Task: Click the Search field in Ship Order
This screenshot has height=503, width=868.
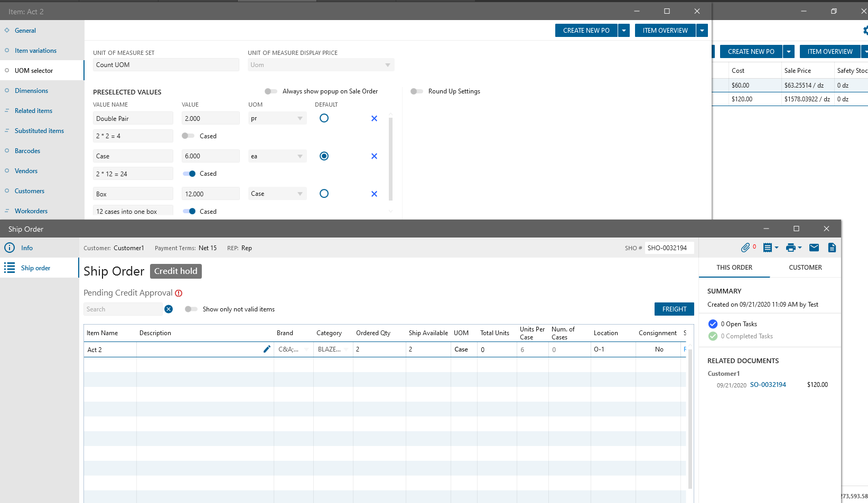Action: [x=123, y=309]
